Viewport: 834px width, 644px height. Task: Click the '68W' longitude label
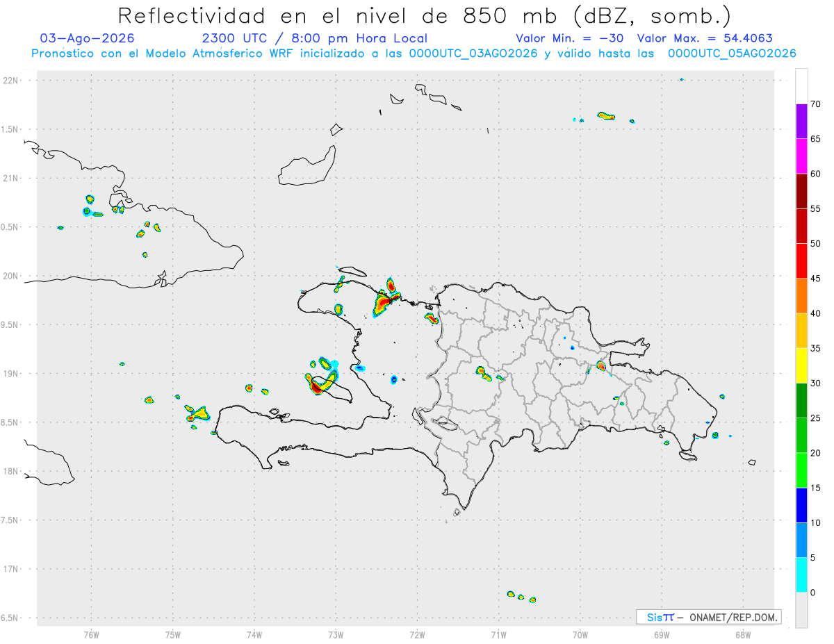click(743, 634)
